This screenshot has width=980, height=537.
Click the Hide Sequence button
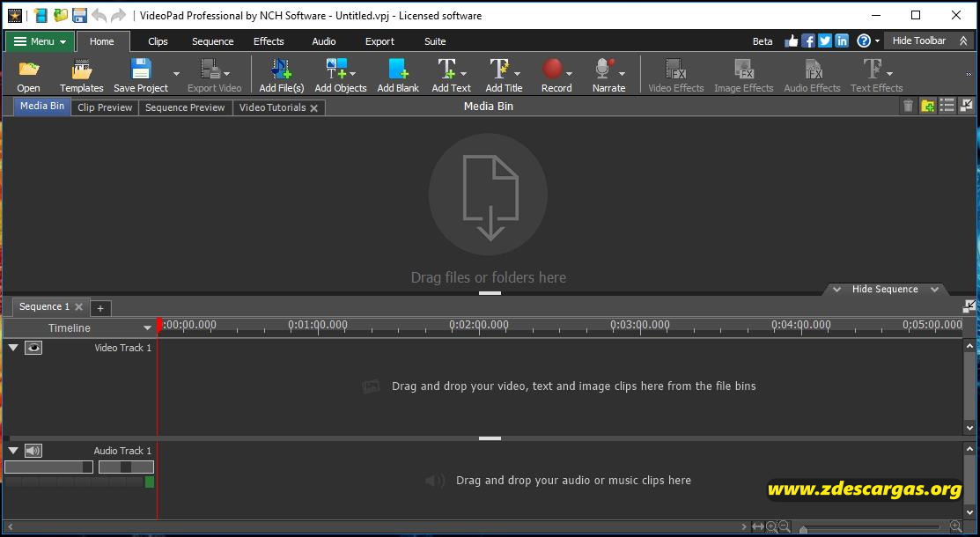click(885, 289)
